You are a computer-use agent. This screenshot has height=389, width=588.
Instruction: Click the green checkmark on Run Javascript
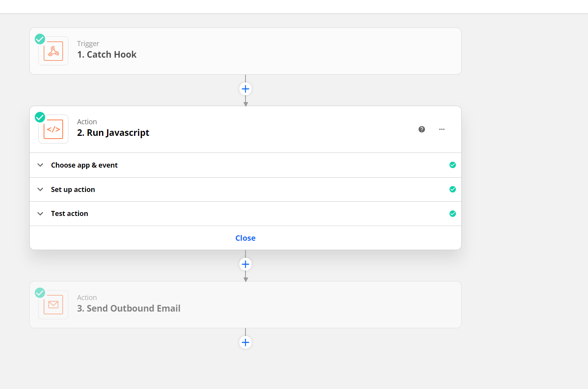pyautogui.click(x=40, y=117)
